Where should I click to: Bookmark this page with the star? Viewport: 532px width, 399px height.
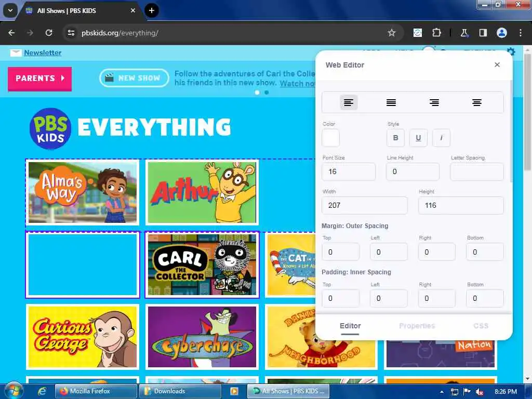[392, 33]
